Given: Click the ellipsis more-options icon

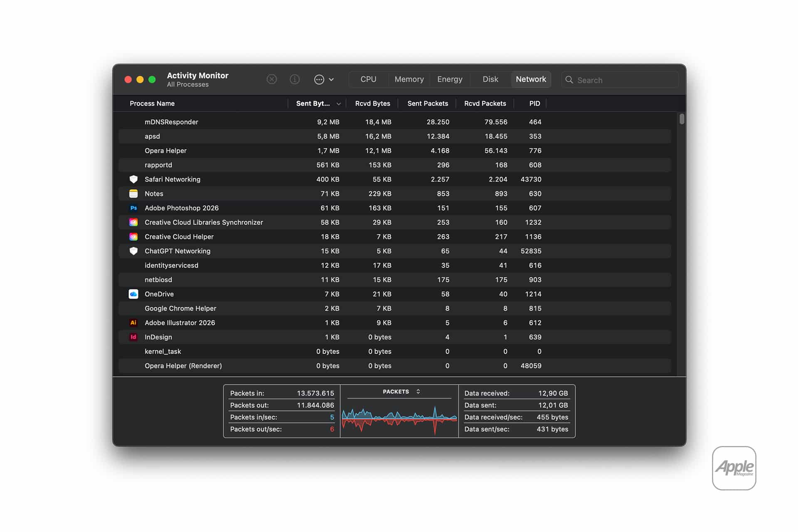Looking at the screenshot, I should [x=319, y=79].
